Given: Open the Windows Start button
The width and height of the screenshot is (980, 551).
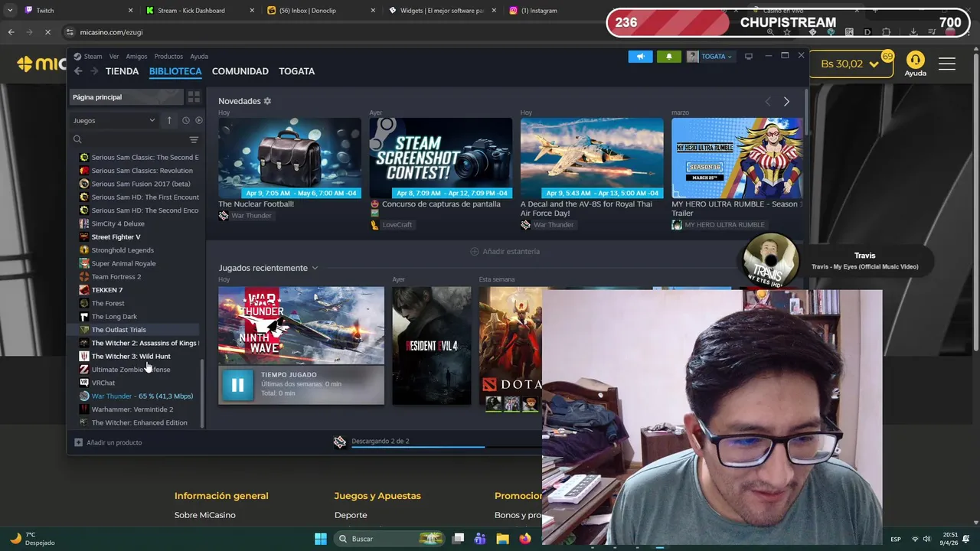Looking at the screenshot, I should pyautogui.click(x=321, y=539).
